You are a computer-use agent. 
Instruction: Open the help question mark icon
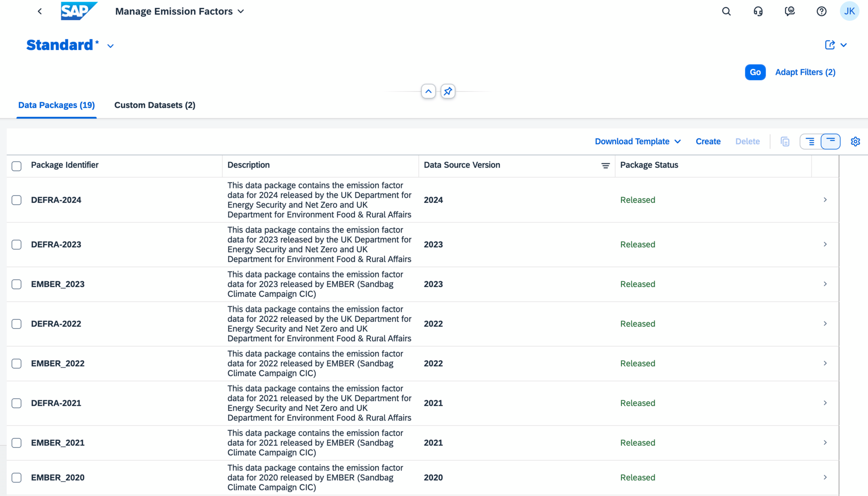point(821,11)
